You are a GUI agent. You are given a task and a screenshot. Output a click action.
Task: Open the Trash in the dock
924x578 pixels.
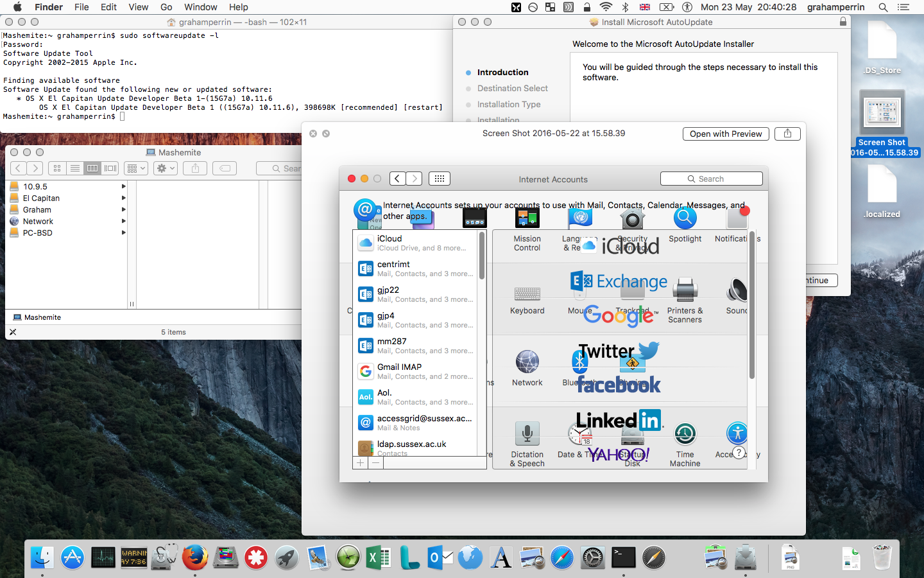point(882,557)
